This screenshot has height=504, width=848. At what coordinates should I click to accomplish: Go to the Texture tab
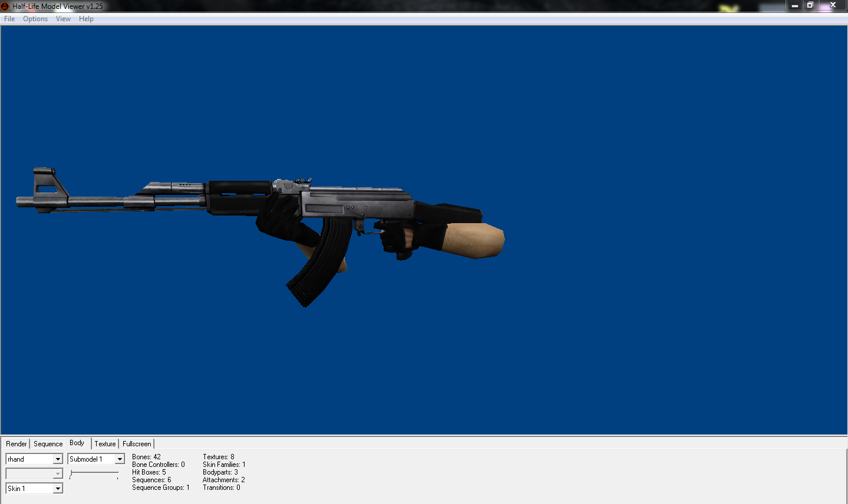[105, 444]
